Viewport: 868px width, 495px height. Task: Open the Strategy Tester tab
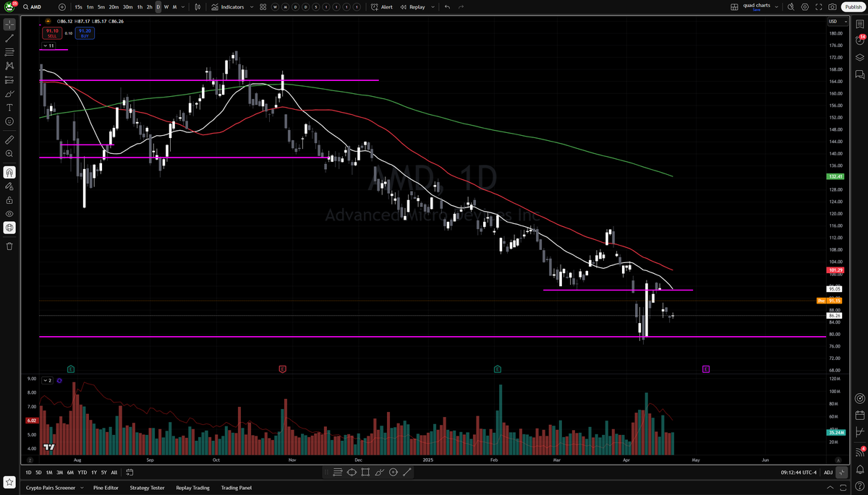pos(149,488)
